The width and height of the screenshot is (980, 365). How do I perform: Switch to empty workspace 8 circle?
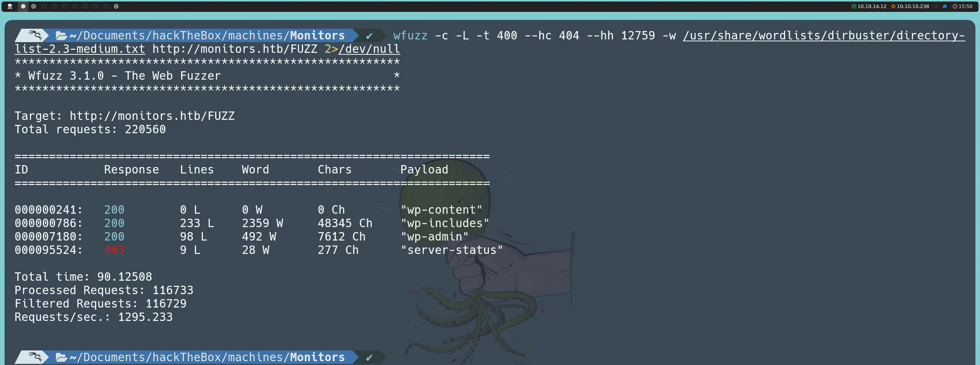tap(96, 7)
